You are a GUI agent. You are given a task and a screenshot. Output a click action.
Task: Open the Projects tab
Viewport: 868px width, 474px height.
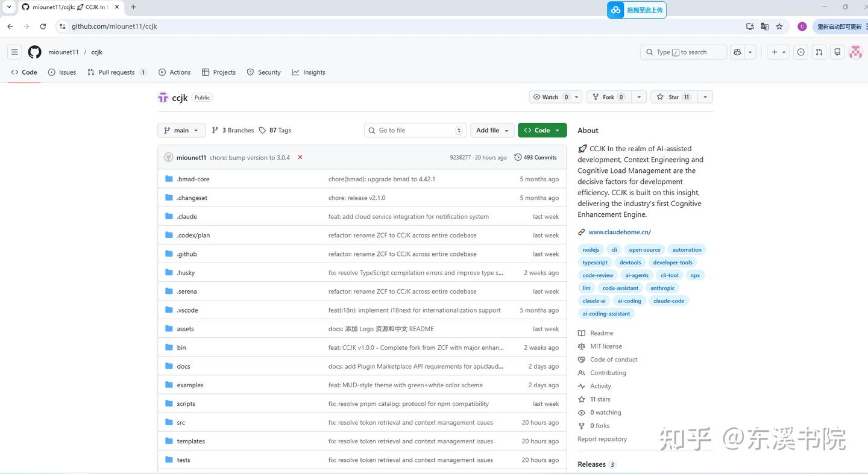[219, 72]
